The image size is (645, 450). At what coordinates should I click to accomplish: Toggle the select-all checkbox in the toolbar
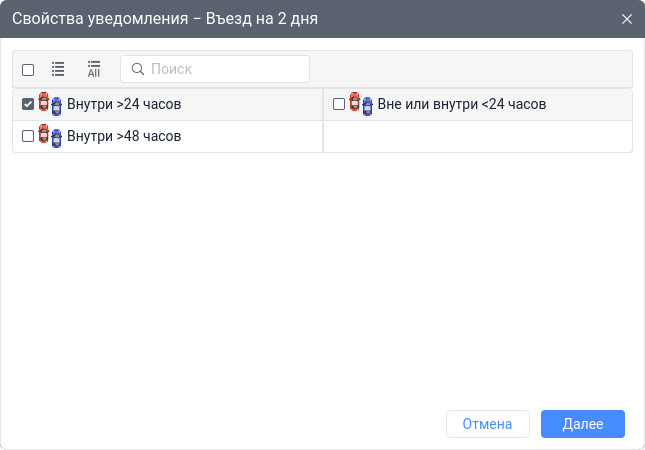coord(28,70)
